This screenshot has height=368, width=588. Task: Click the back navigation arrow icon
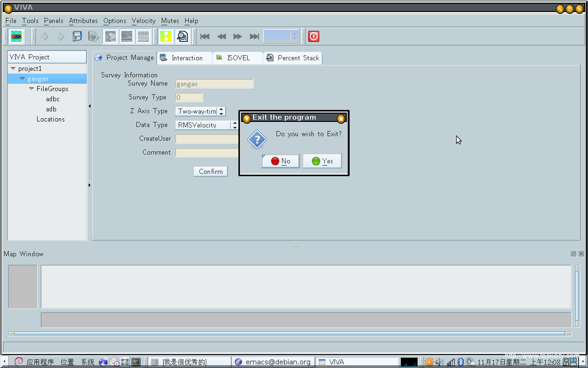(45, 36)
